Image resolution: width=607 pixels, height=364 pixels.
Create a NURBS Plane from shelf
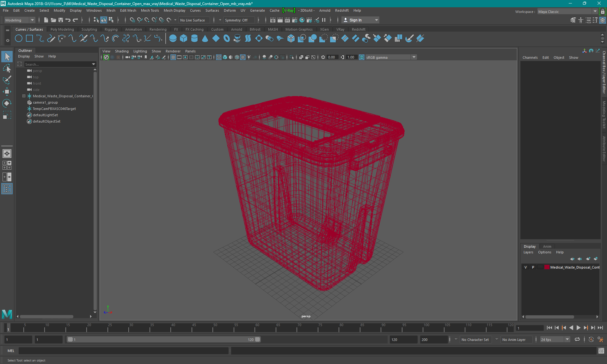(216, 39)
